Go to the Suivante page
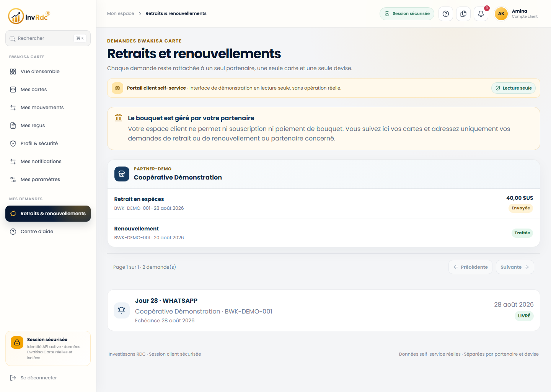This screenshot has width=551, height=392. click(515, 267)
